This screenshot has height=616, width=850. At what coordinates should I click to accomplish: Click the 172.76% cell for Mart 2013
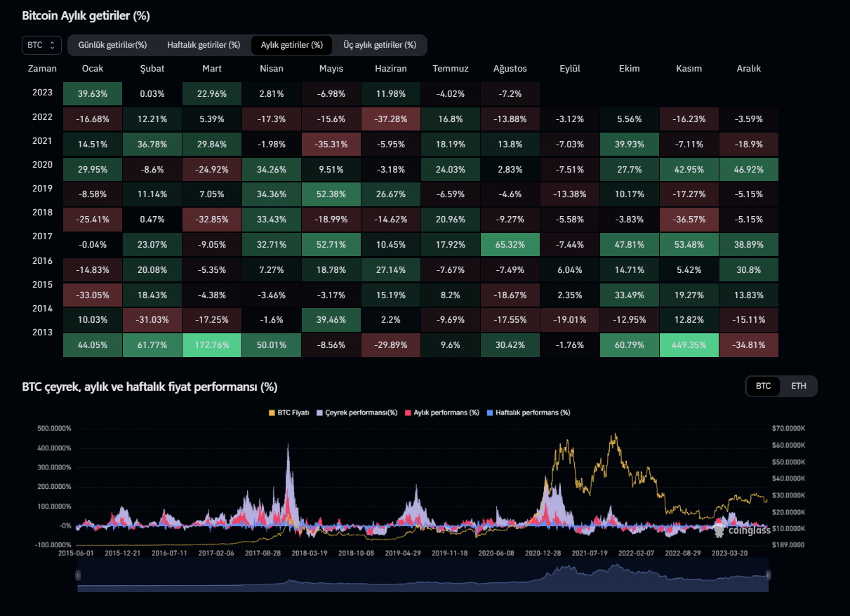coord(212,345)
